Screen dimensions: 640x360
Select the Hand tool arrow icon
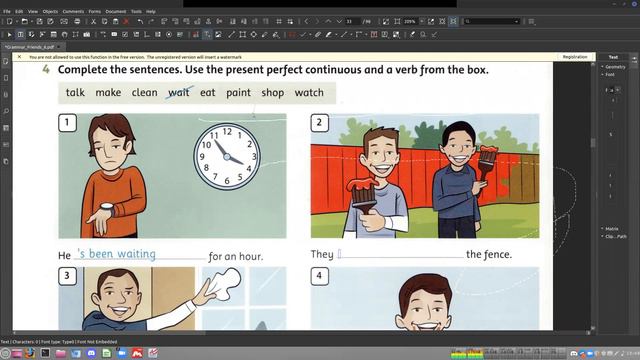pyautogui.click(x=9, y=35)
